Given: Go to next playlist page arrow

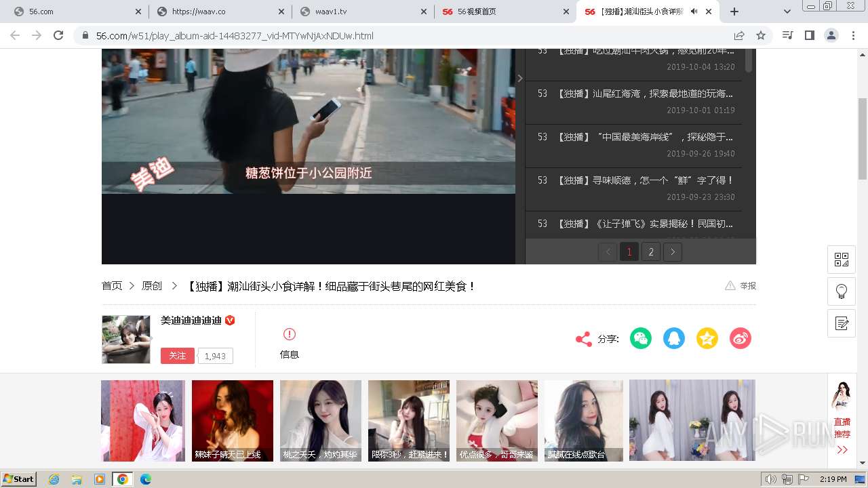Looking at the screenshot, I should tap(673, 252).
